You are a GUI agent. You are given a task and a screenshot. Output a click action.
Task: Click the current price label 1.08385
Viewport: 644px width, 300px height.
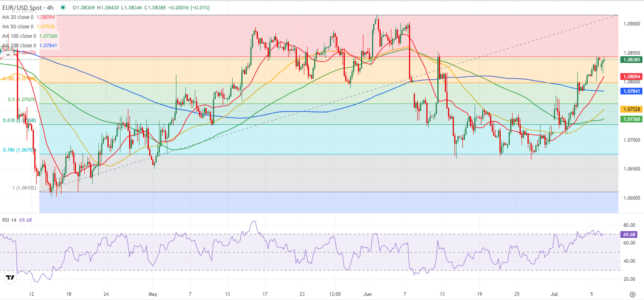pyautogui.click(x=631, y=60)
